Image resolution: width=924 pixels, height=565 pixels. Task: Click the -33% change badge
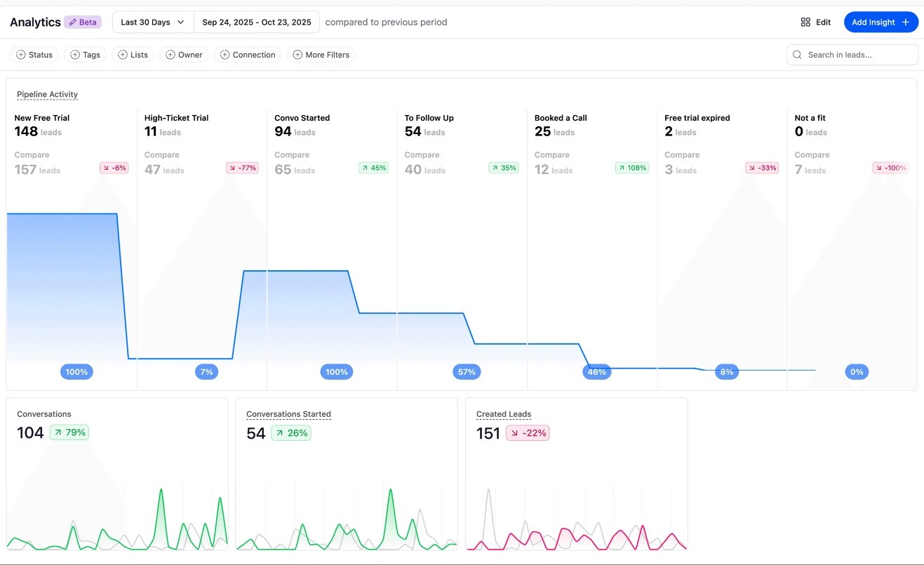pyautogui.click(x=762, y=168)
